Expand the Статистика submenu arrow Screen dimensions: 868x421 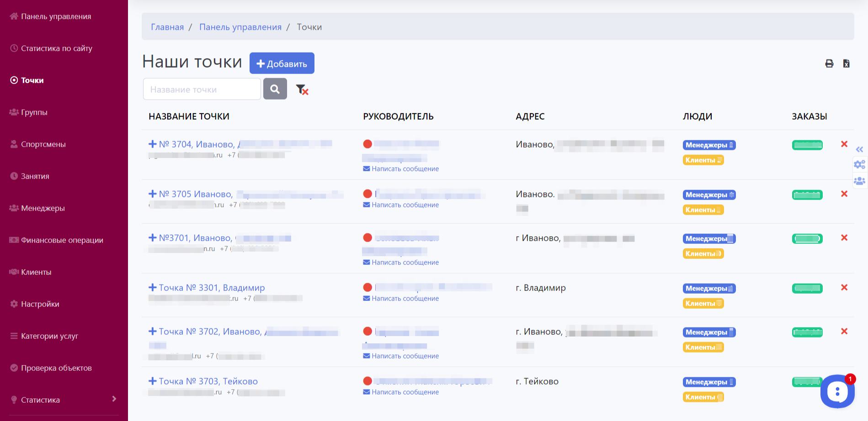click(114, 399)
